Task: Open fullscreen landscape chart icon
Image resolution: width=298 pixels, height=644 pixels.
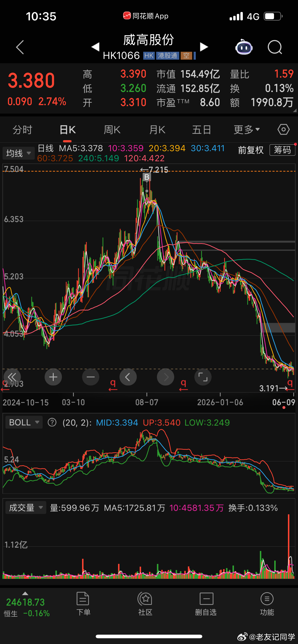Action: (203, 377)
